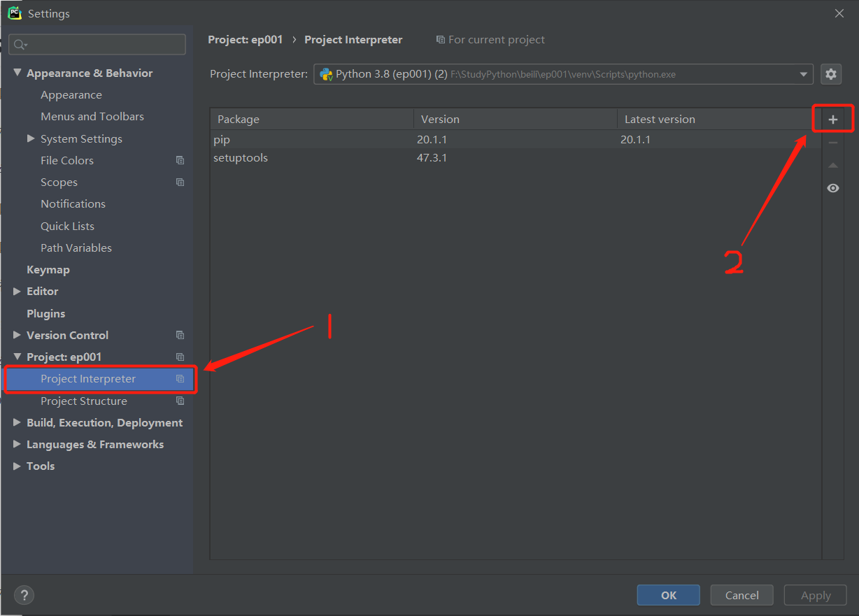Screen dimensions: 859x616
Task: Sort by the Latest version column header
Action: 719,119
